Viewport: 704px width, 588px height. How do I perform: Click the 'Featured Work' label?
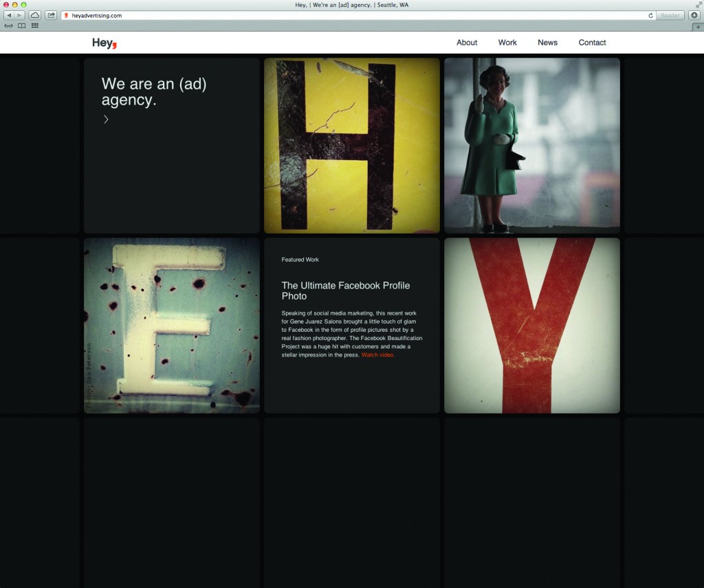[300, 260]
